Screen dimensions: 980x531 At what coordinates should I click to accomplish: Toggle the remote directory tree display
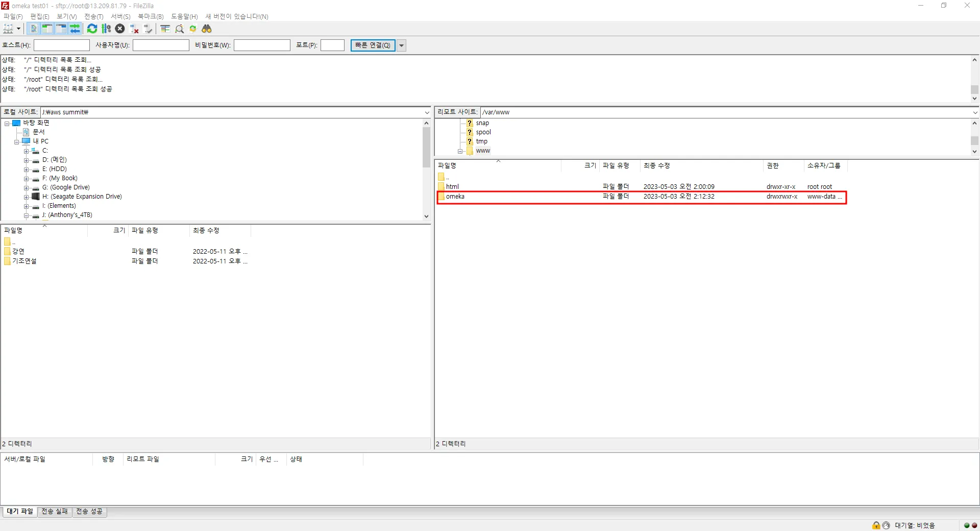point(61,29)
